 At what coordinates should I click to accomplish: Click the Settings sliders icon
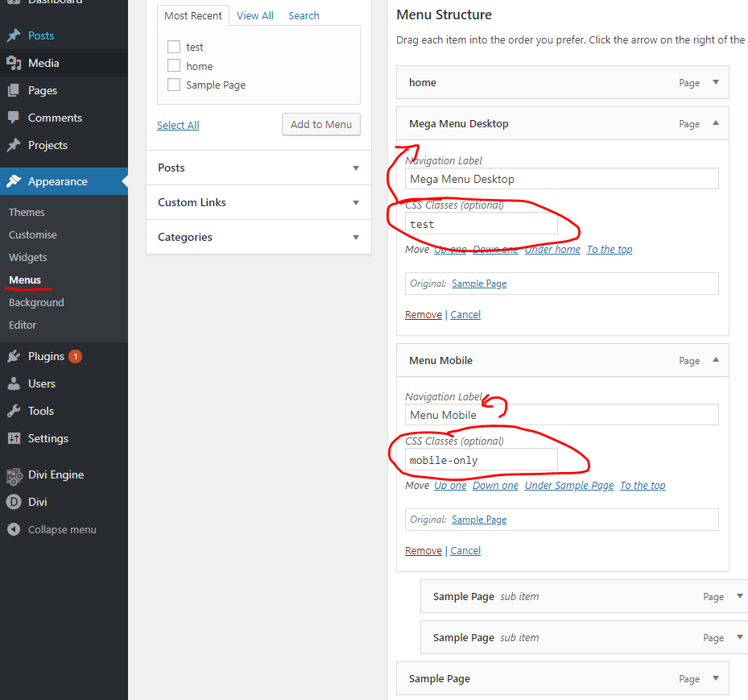coord(14,438)
